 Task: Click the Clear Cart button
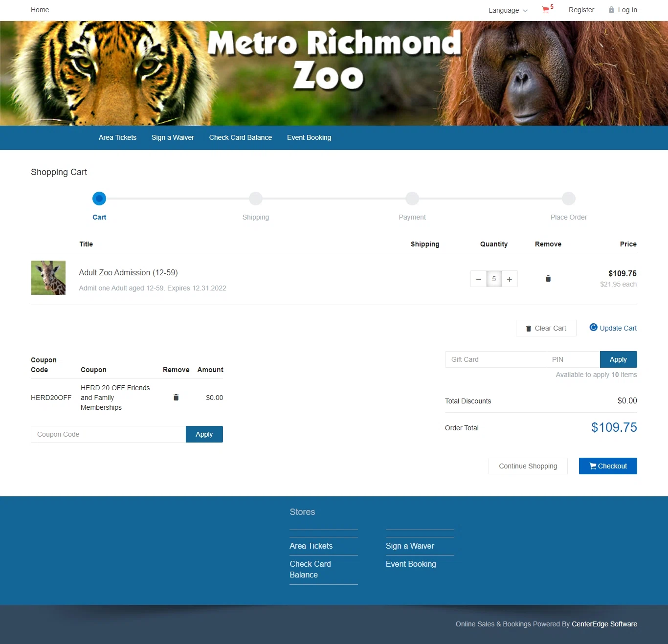pos(546,328)
